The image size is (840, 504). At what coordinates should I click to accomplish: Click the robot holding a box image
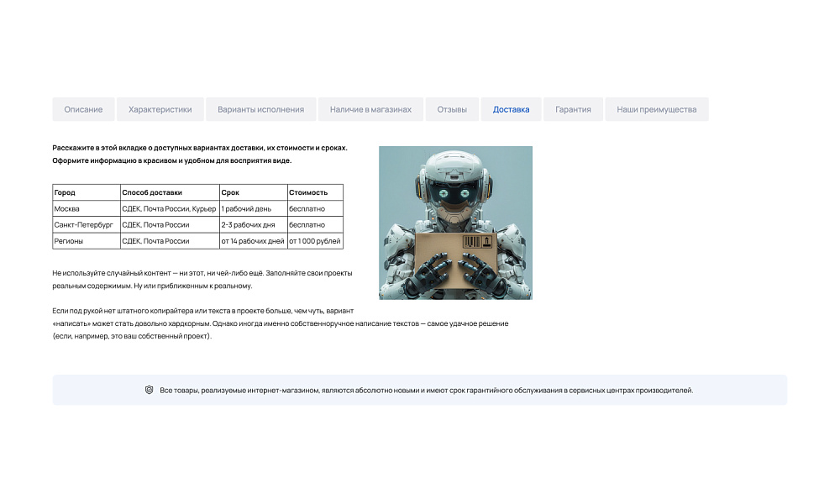click(455, 223)
